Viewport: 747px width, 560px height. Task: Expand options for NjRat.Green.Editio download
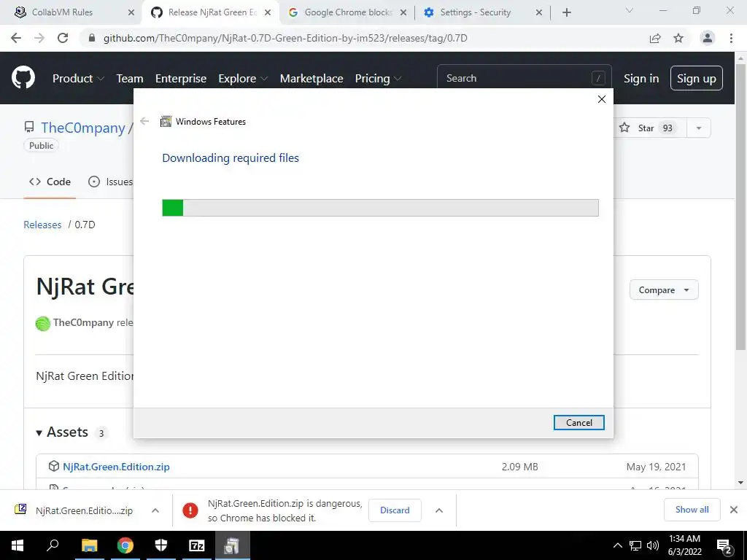click(x=155, y=510)
